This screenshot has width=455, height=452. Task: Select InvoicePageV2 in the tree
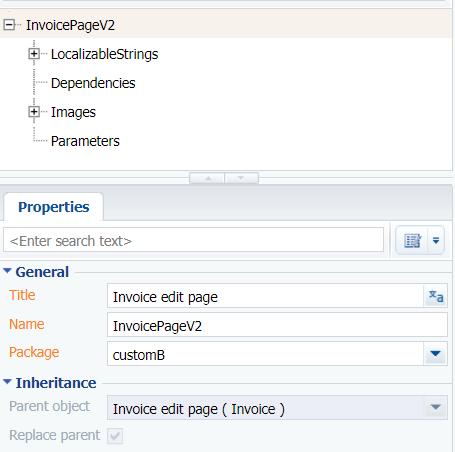pyautogui.click(x=70, y=25)
